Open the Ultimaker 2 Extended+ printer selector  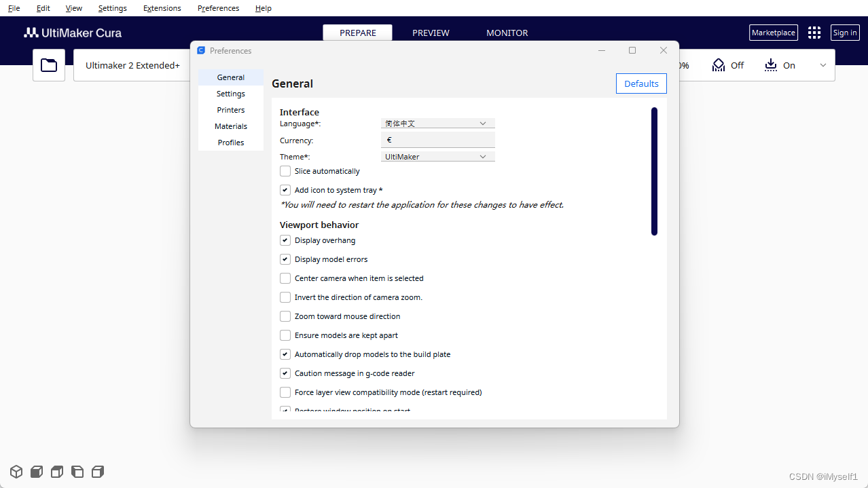point(132,65)
